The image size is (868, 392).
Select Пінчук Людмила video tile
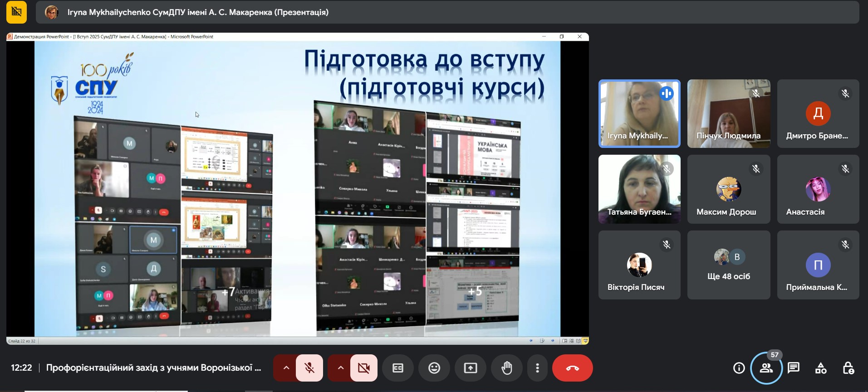[x=728, y=113]
